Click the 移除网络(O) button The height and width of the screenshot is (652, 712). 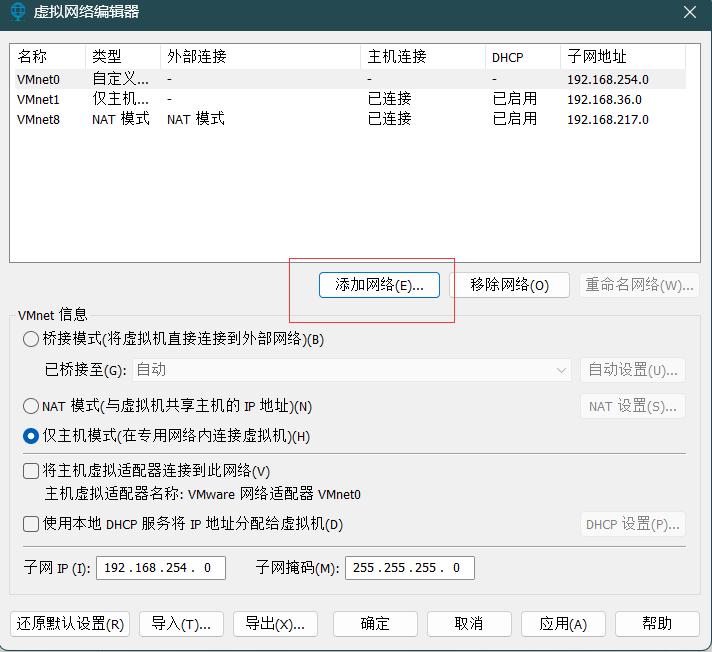pos(509,285)
